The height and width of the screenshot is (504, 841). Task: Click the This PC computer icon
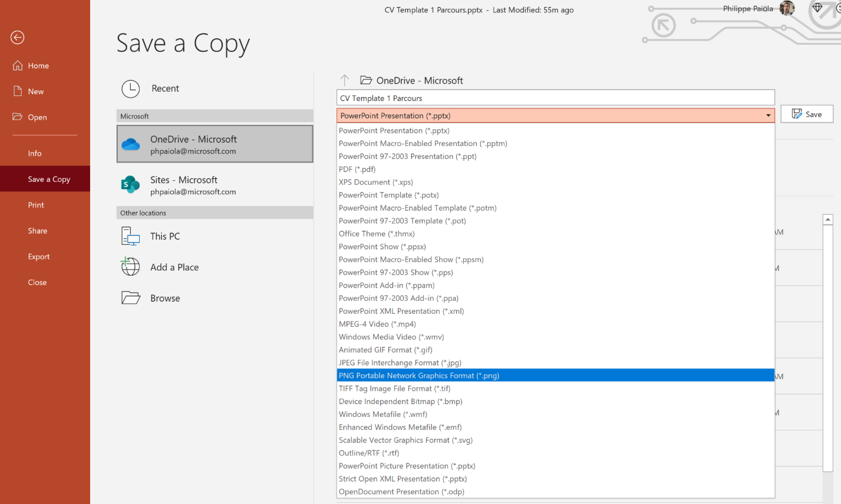[130, 236]
